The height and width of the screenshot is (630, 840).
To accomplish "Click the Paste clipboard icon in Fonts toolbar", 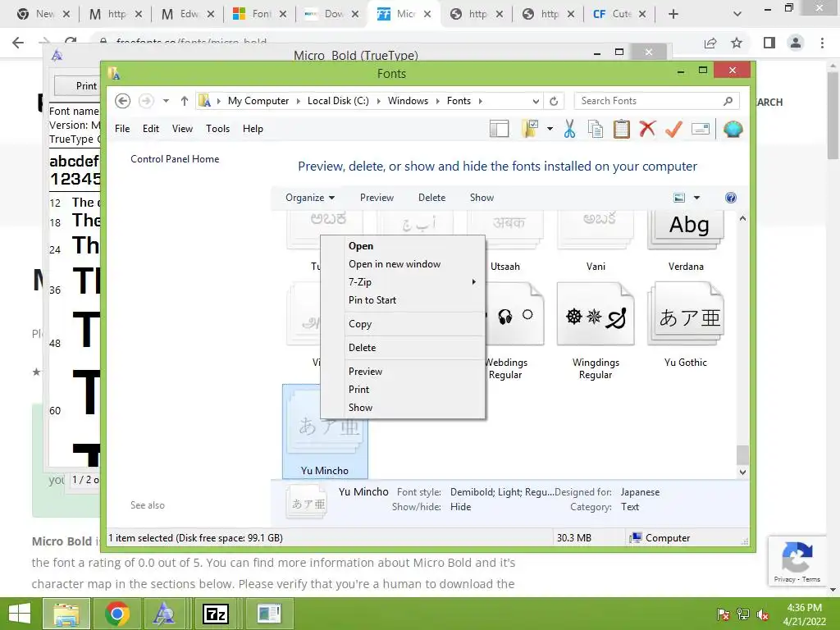I will click(x=622, y=129).
